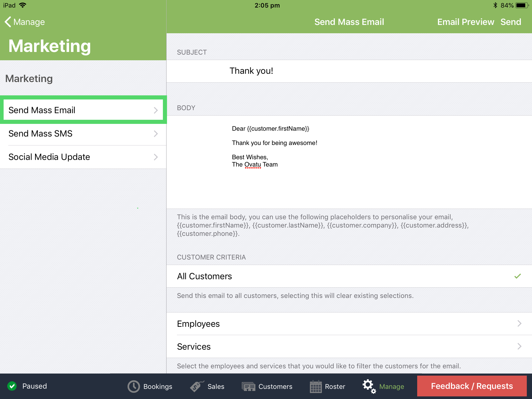This screenshot has height=399, width=532.
Task: Edit the subject field Thank you!
Action: 349,71
